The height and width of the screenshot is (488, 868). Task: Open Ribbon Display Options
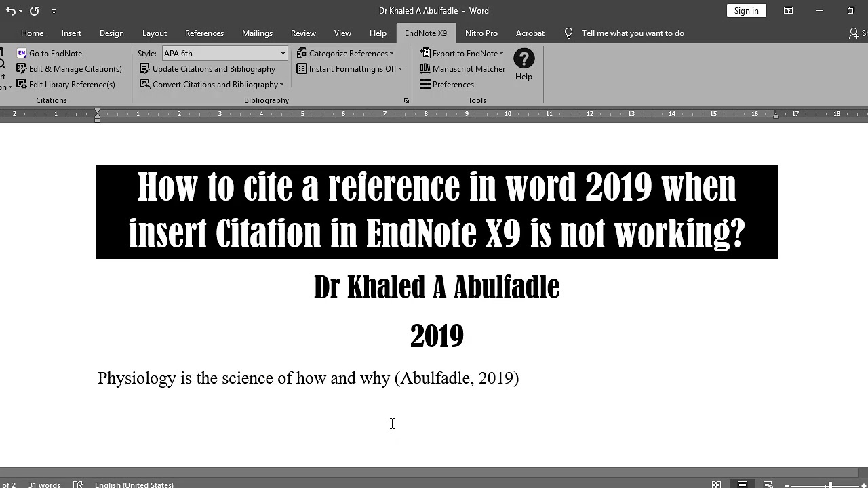pyautogui.click(x=788, y=10)
